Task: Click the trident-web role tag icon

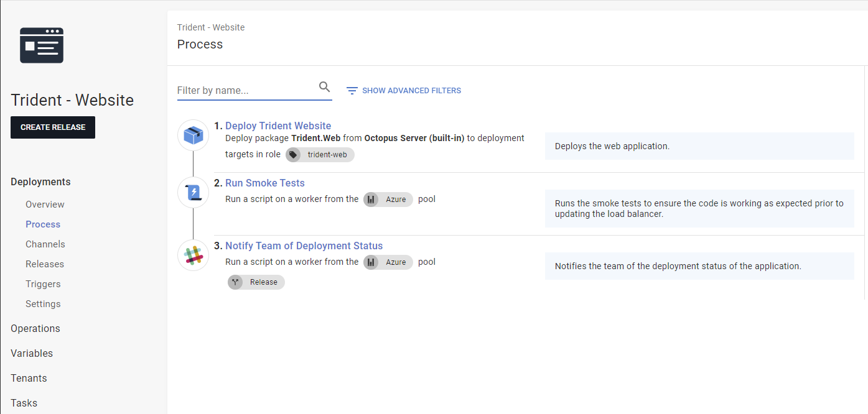Action: 294,154
